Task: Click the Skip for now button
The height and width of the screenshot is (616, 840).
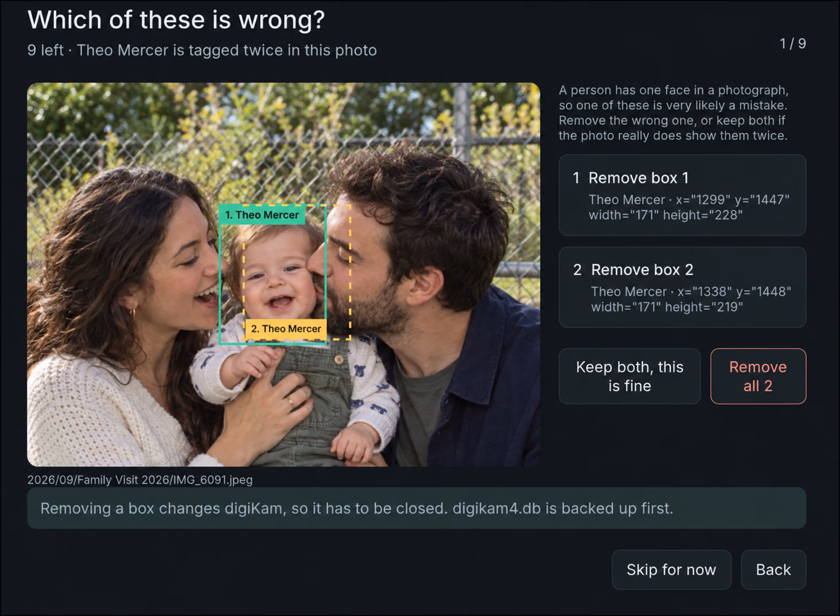Action: (671, 570)
